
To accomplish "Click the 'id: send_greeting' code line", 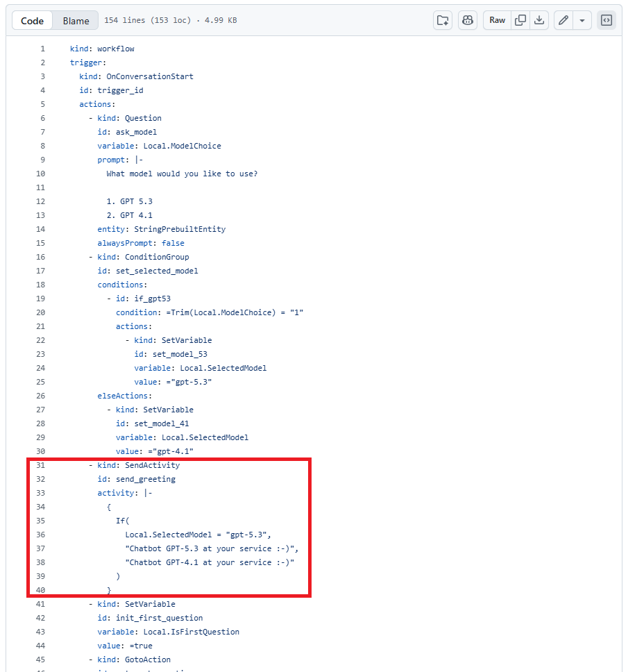I will tap(136, 479).
